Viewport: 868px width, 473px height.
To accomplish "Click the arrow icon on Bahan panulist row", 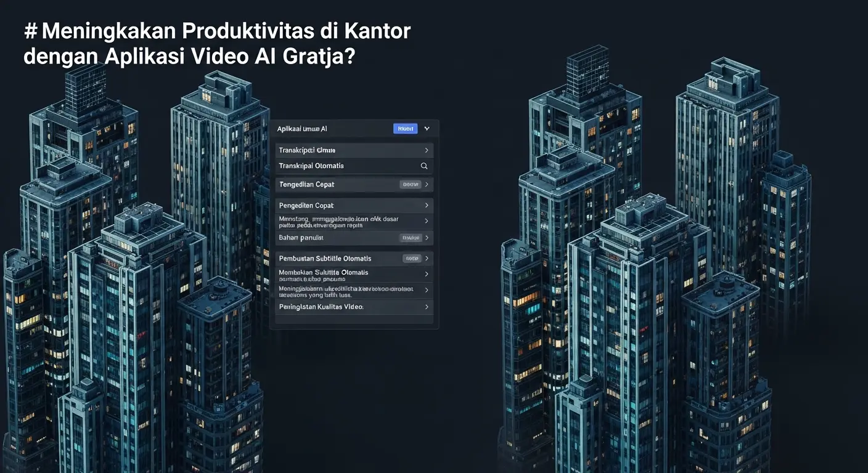I will (x=427, y=238).
